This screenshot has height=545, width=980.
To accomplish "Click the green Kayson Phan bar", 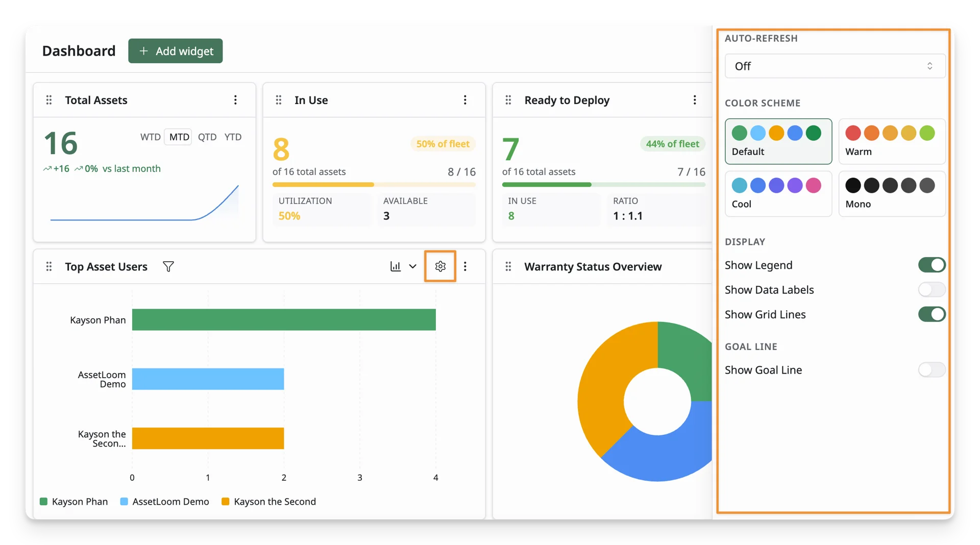I will click(x=284, y=319).
